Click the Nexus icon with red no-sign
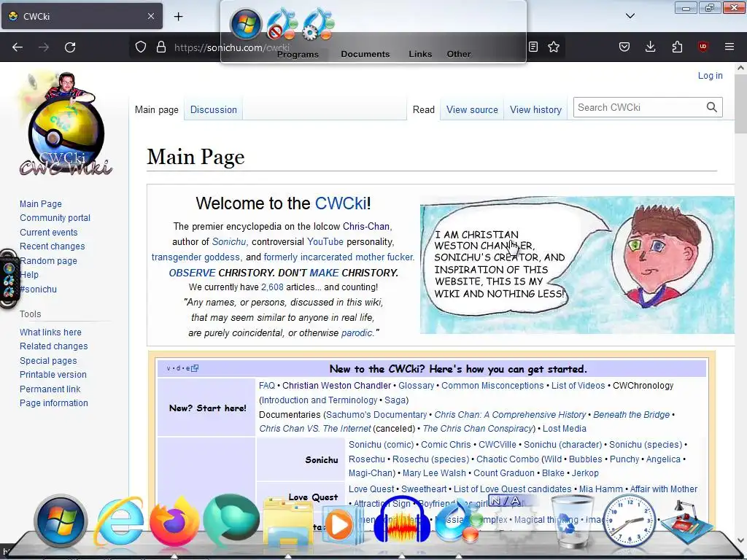Screen dimensions: 747x560 click(x=282, y=24)
